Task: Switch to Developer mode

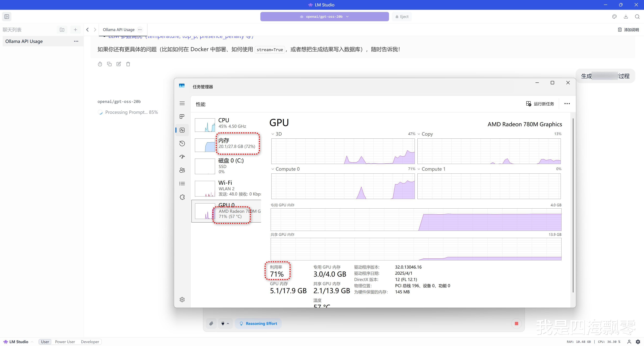Action: (90, 341)
